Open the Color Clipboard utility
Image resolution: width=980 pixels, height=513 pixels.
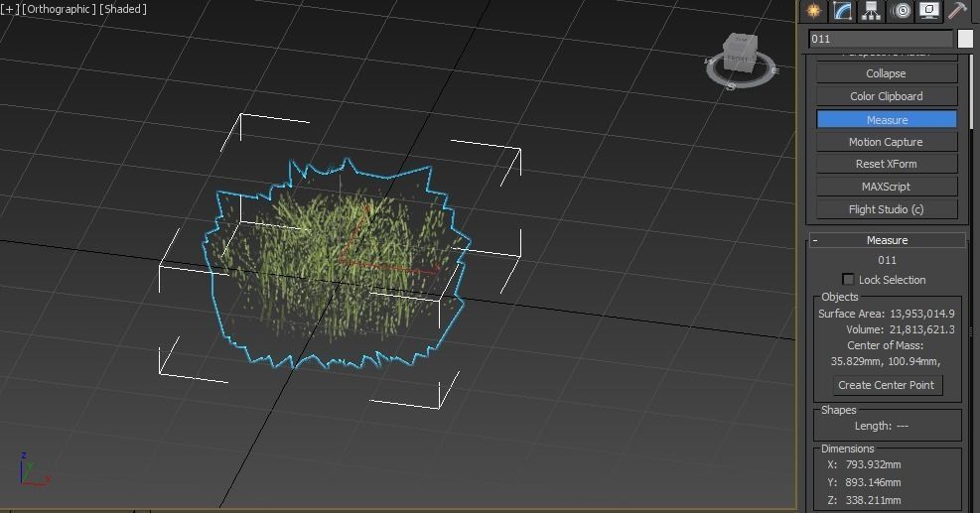(887, 96)
